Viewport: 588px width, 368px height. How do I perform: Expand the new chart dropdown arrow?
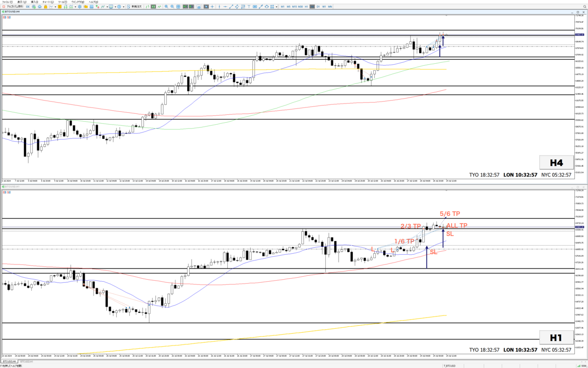point(55,6)
